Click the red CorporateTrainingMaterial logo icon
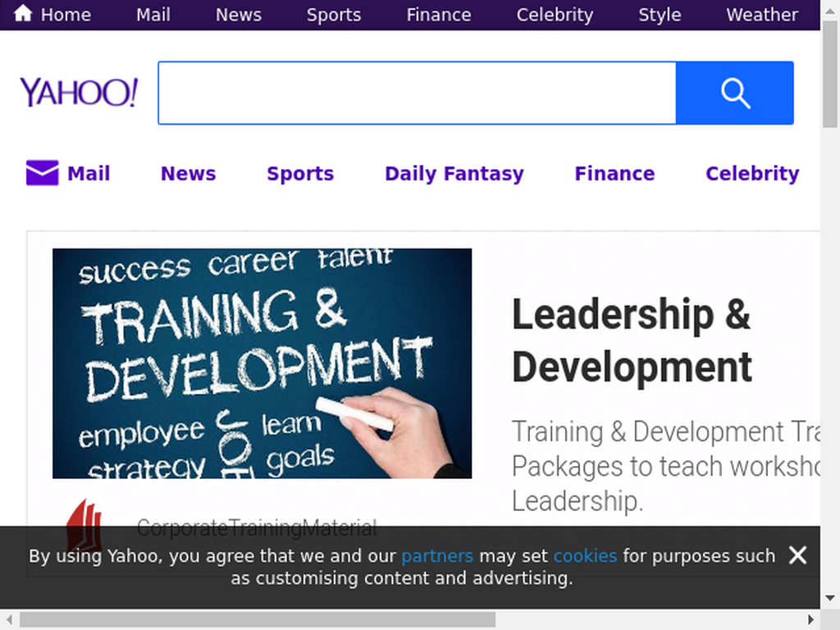The height and width of the screenshot is (630, 840). (84, 524)
